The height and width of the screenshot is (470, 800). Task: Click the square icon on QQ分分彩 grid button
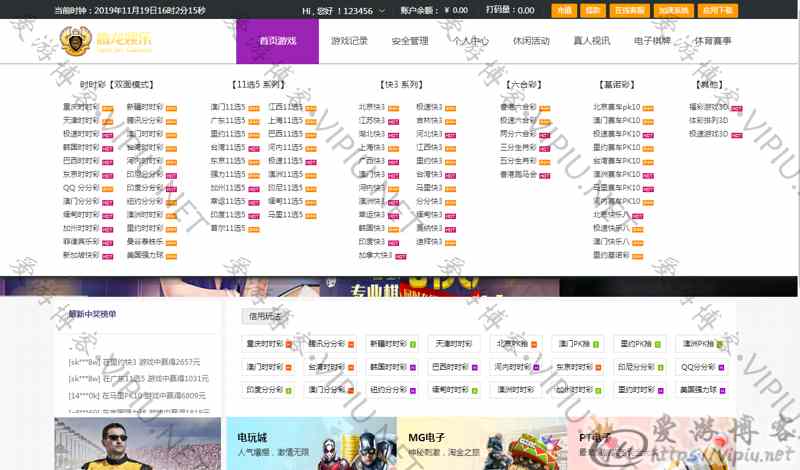pyautogui.click(x=721, y=367)
